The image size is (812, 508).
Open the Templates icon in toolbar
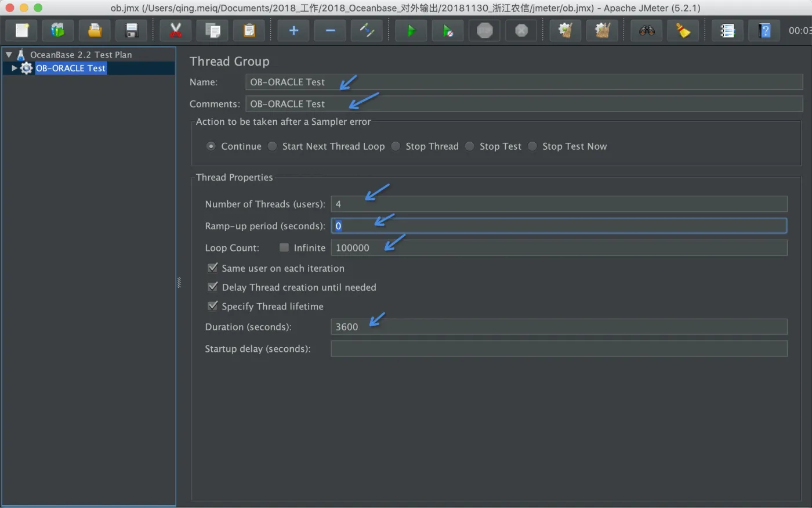pos(57,30)
